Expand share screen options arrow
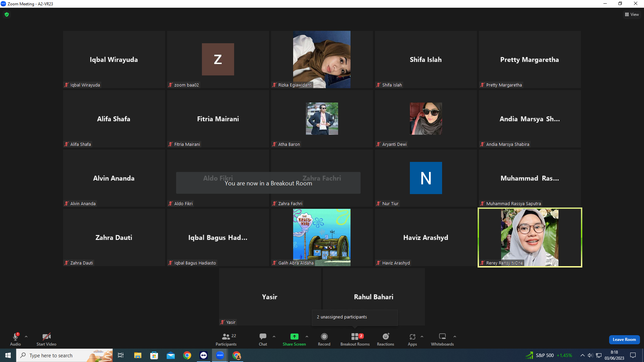Image resolution: width=644 pixels, height=362 pixels. pos(307,337)
